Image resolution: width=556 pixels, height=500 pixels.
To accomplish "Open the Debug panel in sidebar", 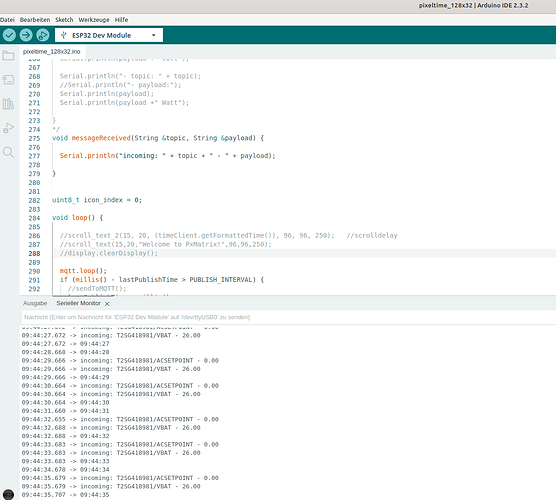I will click(x=8, y=128).
